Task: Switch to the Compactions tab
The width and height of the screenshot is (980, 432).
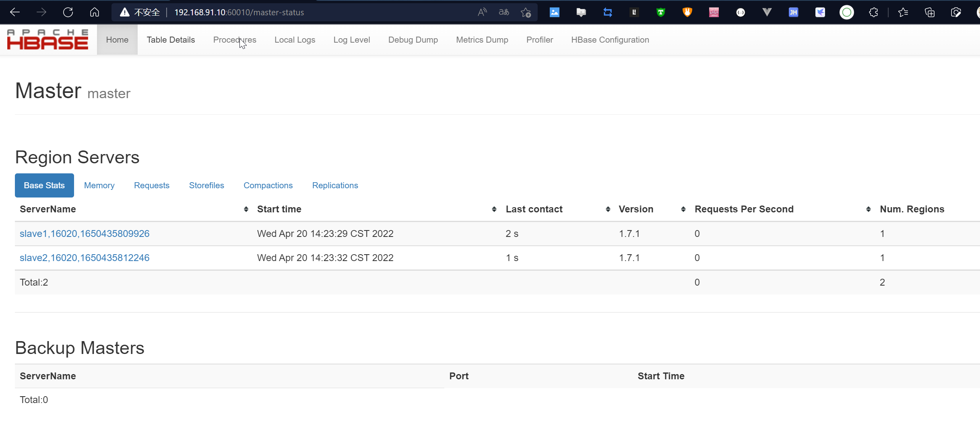Action: point(268,185)
